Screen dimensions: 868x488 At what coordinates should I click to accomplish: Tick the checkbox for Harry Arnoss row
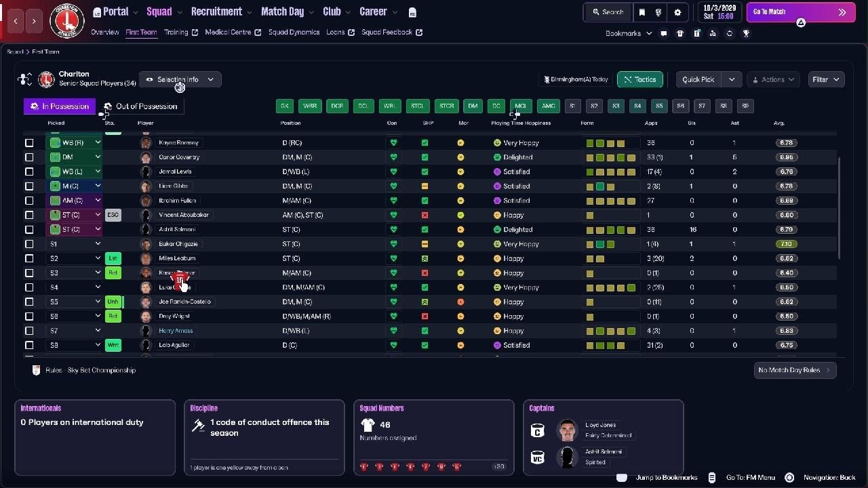(29, 331)
